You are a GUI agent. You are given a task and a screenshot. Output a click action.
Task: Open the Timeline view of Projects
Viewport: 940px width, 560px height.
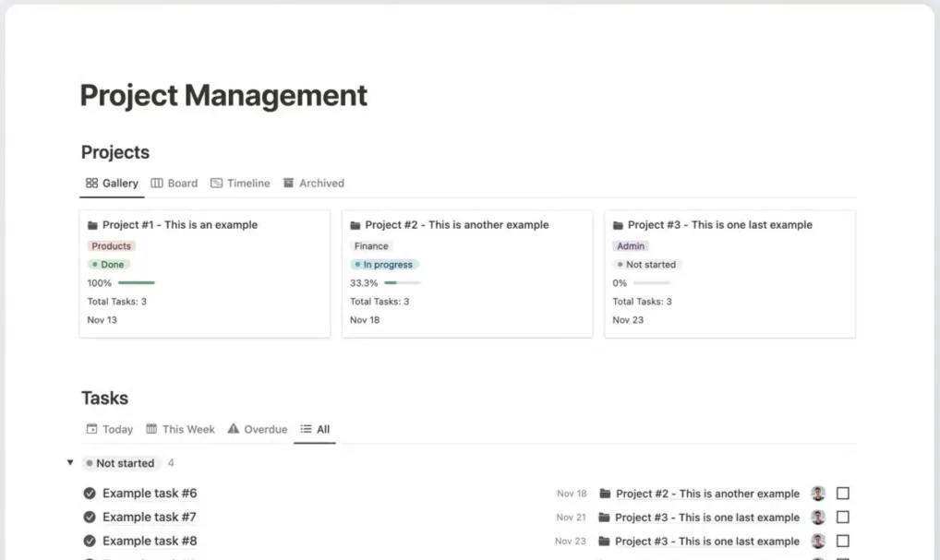pos(240,184)
